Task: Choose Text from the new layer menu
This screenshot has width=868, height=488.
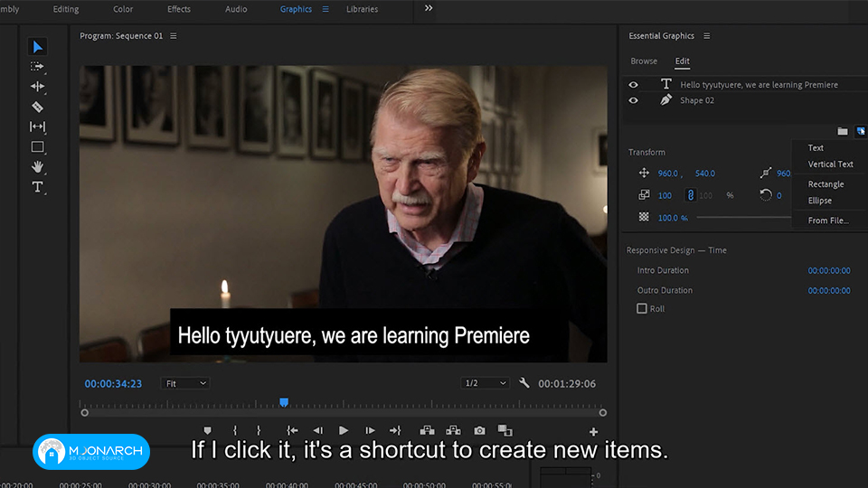Action: [816, 147]
